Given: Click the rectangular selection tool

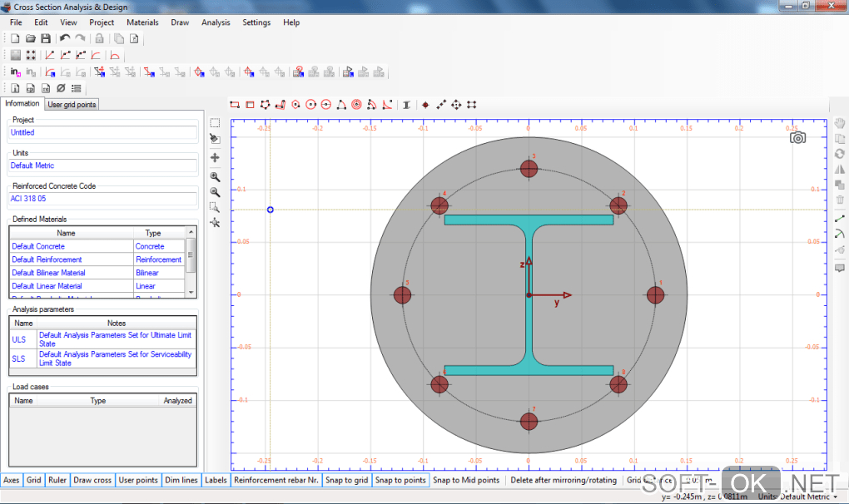Looking at the screenshot, I should (x=215, y=122).
